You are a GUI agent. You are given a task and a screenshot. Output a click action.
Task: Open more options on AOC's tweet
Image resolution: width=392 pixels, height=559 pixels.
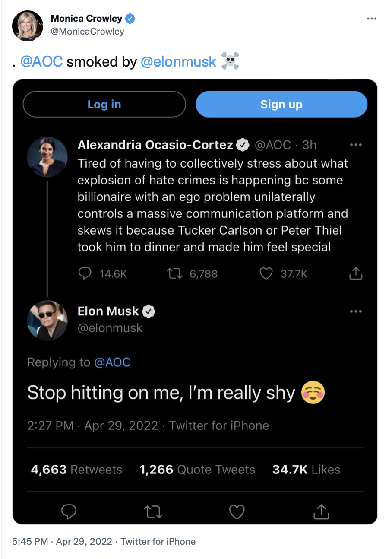click(x=356, y=145)
